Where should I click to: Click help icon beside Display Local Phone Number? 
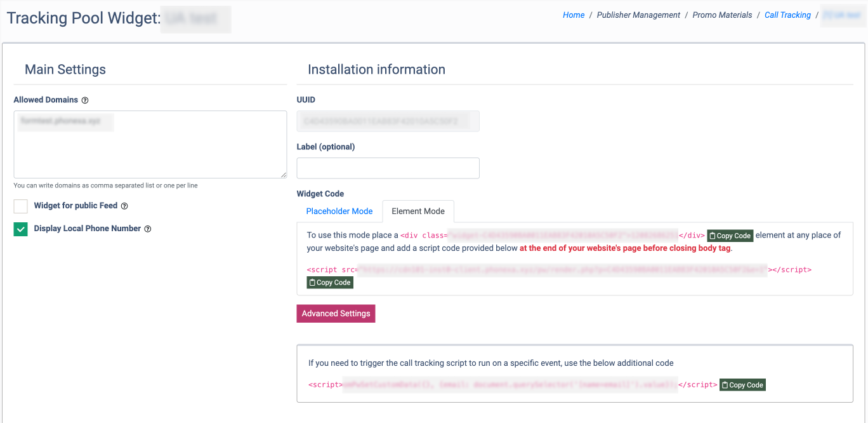tap(148, 229)
